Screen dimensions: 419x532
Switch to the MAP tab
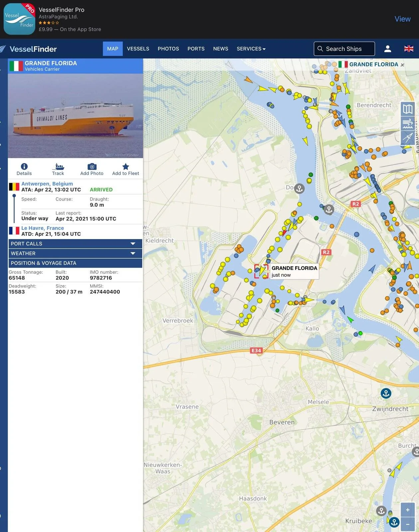point(112,49)
